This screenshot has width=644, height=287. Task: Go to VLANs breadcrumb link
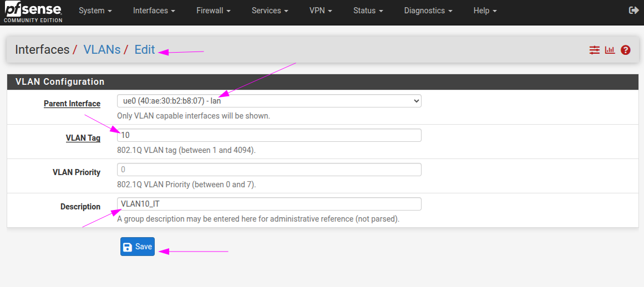[x=102, y=49]
